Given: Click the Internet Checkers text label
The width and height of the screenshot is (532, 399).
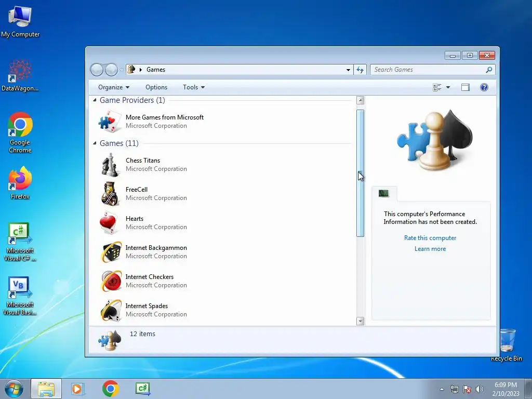Looking at the screenshot, I should (x=149, y=277).
